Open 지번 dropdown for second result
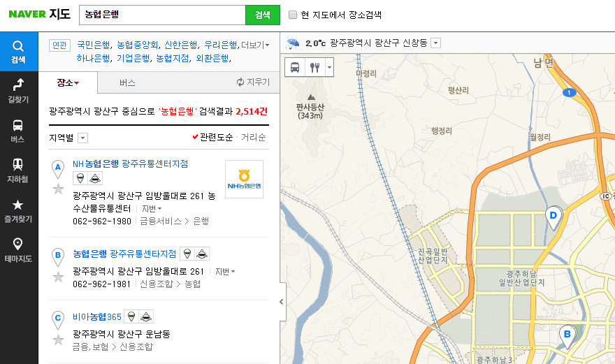Viewport: 615px width, 364px height. pyautogui.click(x=225, y=272)
